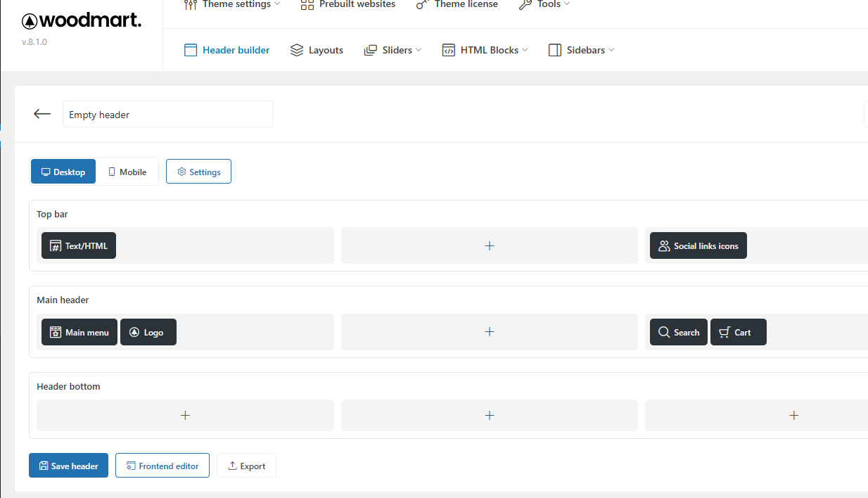Select the Text/HTML element in Top bar
This screenshot has height=498, width=868.
(x=79, y=246)
